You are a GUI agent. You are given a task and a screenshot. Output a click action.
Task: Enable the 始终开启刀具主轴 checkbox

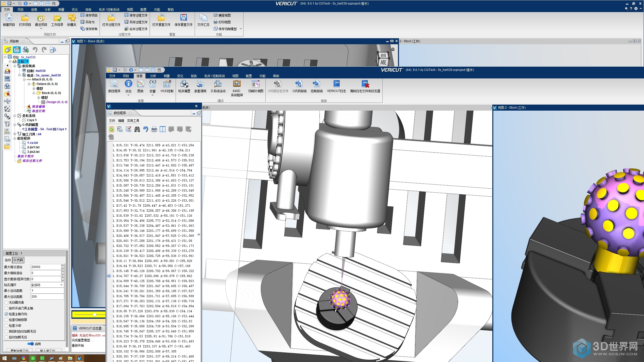click(7, 308)
